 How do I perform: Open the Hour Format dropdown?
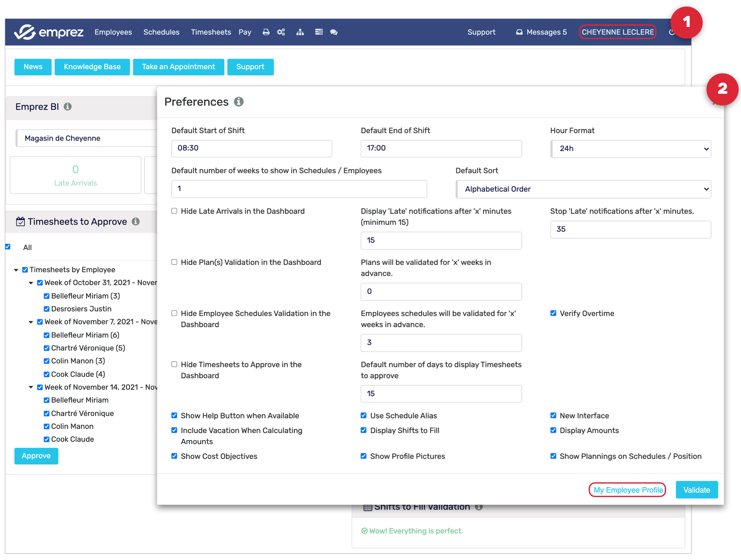630,149
